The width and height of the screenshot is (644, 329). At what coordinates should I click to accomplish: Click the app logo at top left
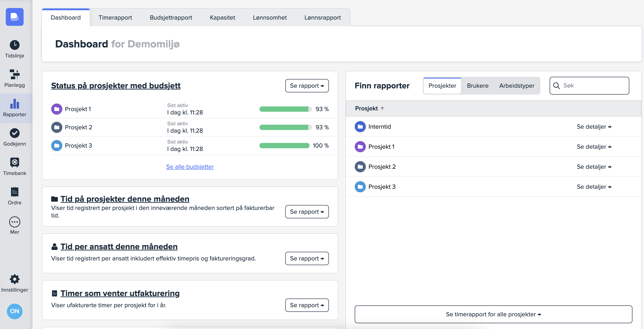tap(14, 17)
